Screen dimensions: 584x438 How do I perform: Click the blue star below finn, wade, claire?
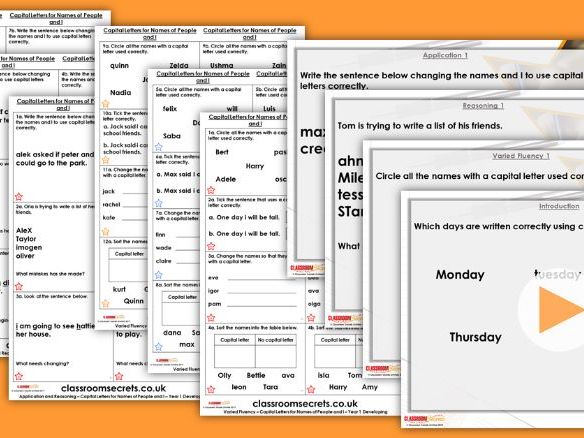159,275
